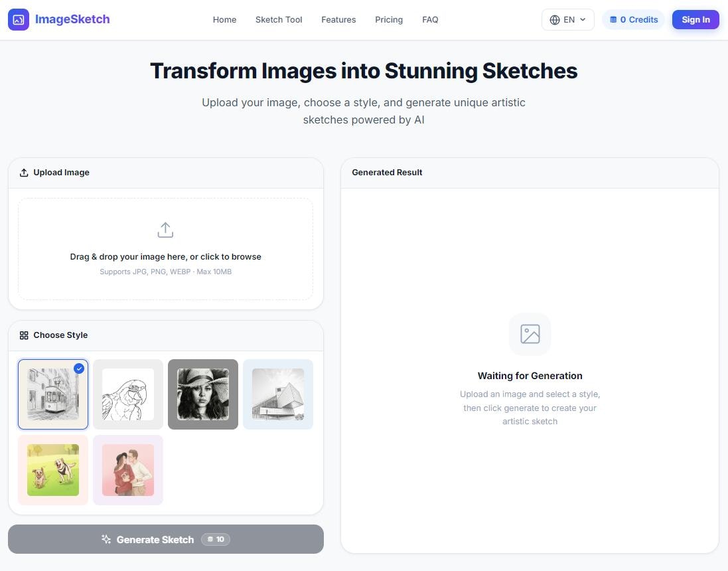Navigate to the FAQ section
This screenshot has height=571, width=728.
[x=430, y=19]
